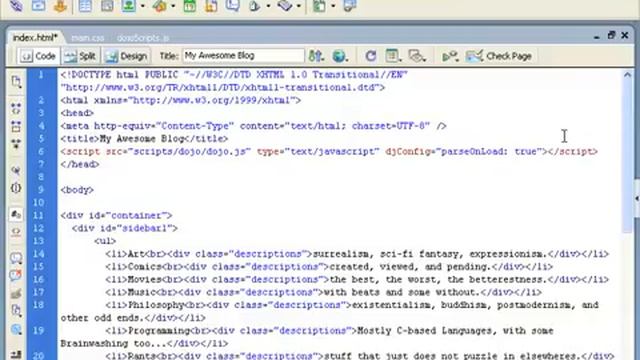Open the View Options menu
The image size is (640, 360).
pyautogui.click(x=393, y=56)
